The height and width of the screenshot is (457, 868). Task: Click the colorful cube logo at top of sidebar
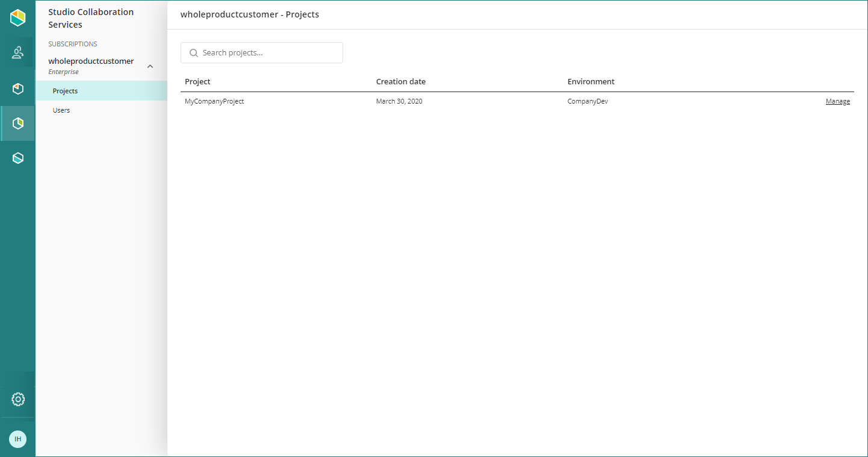click(18, 18)
